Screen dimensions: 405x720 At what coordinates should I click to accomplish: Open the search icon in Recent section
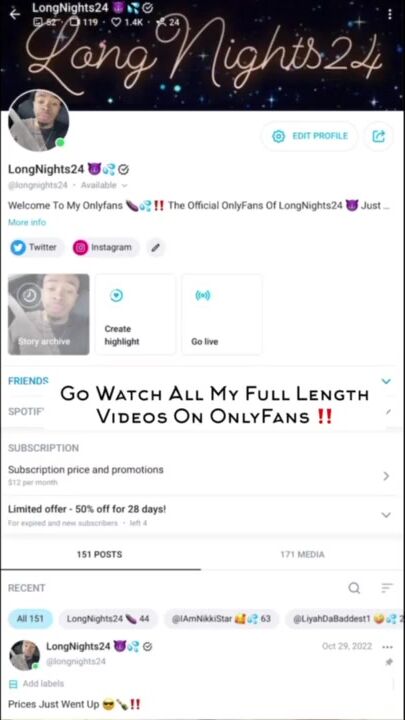click(354, 588)
